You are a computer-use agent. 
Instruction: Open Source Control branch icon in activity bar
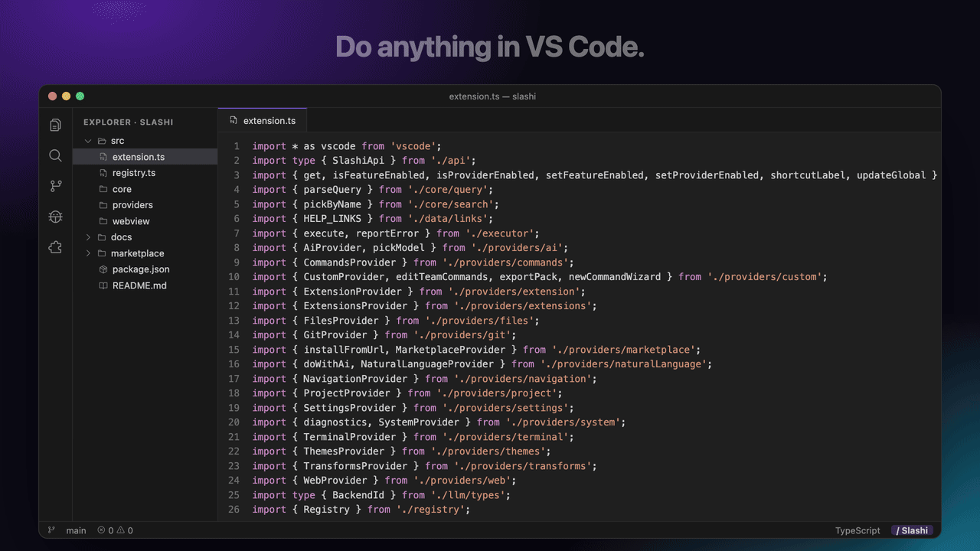click(55, 186)
